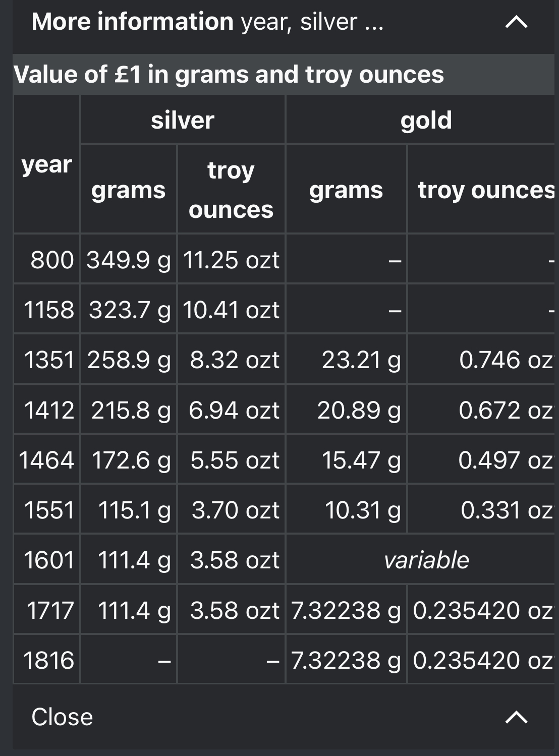The height and width of the screenshot is (756, 559).
Task: Collapse the More information section header
Action: point(207,22)
